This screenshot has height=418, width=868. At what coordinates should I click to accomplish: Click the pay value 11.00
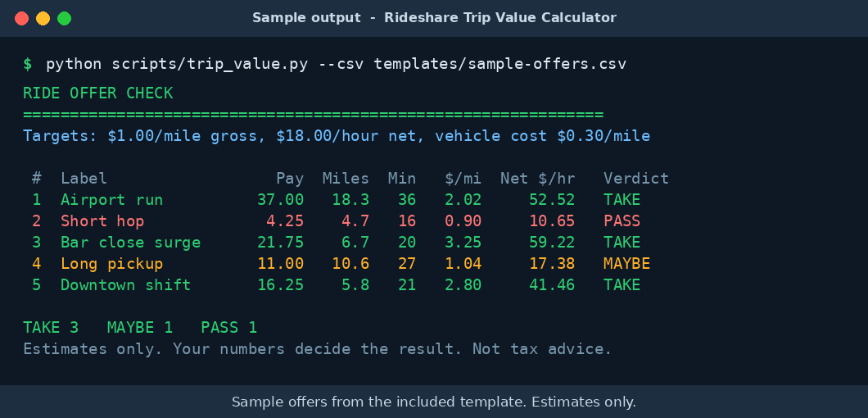(281, 264)
